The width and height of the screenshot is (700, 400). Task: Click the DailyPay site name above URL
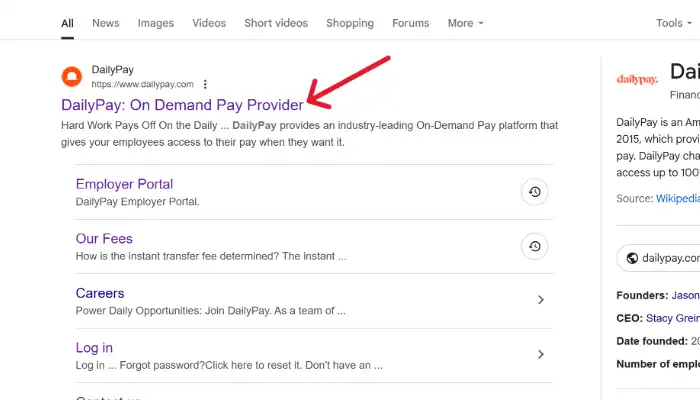coord(112,70)
